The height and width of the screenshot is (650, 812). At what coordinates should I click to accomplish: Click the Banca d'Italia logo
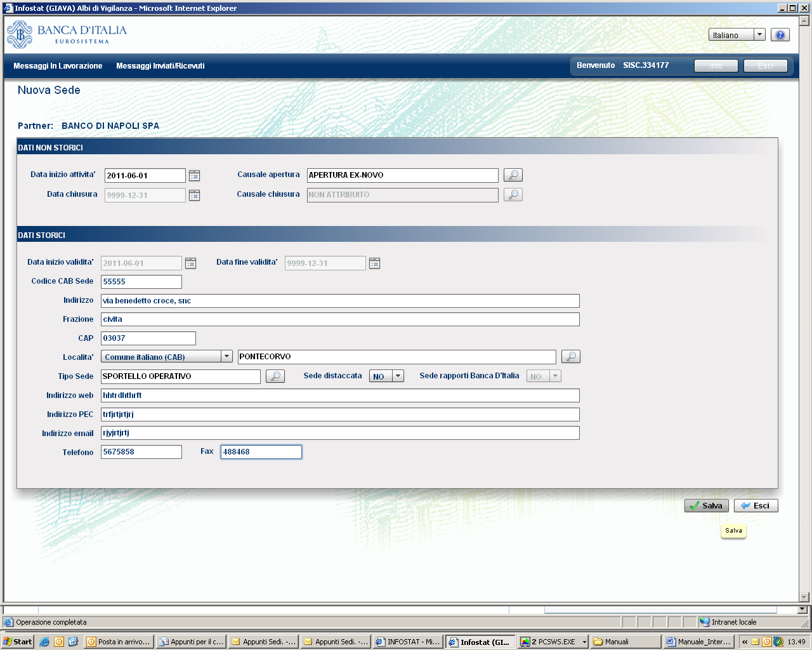67,34
